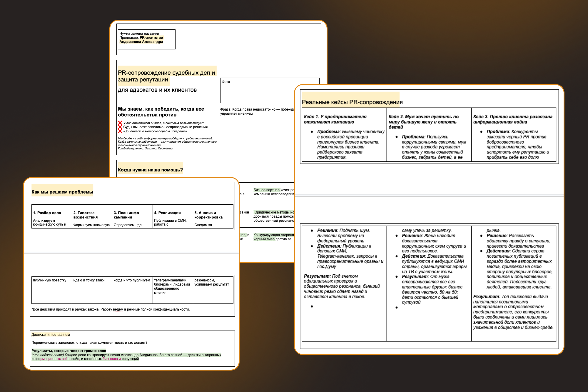
Task: Click table cell '3. План инфо кампании'
Action: (132, 216)
